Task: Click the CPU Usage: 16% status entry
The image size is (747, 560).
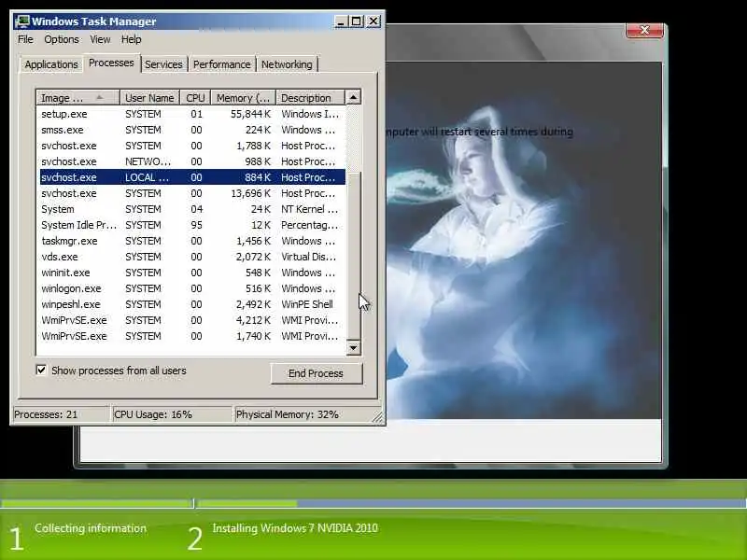Action: (x=172, y=414)
